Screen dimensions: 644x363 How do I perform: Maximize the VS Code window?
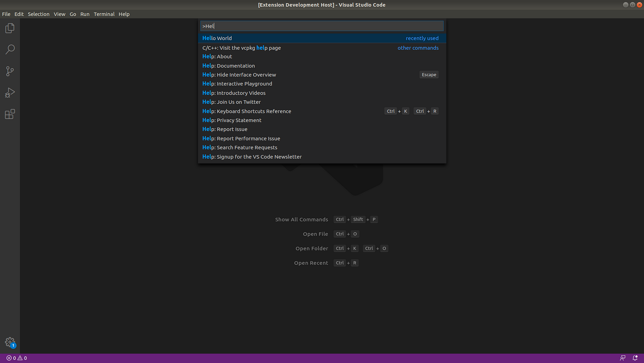coord(632,5)
